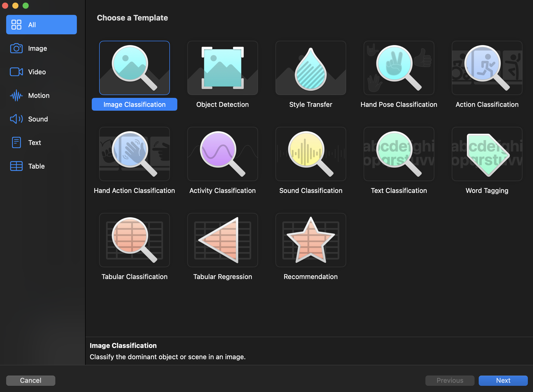Pick the Text Classification template

[x=399, y=154]
